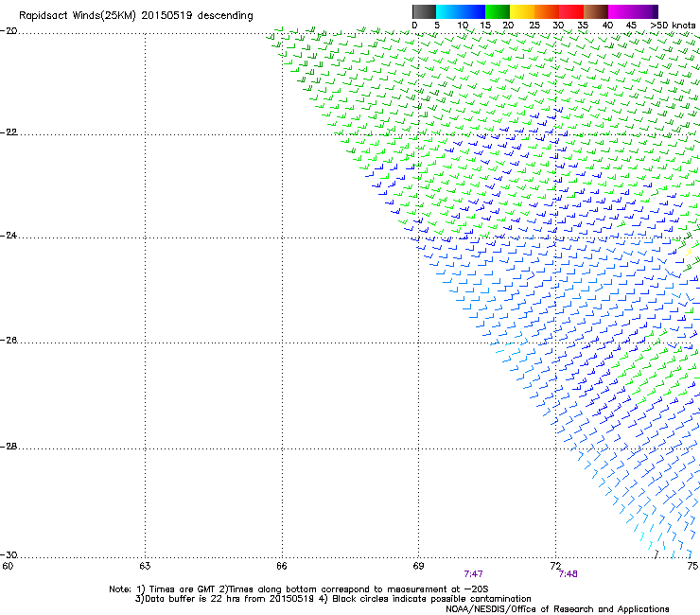The height and width of the screenshot is (615, 700).
Task: Click longitude label 66
Action: [282, 567]
